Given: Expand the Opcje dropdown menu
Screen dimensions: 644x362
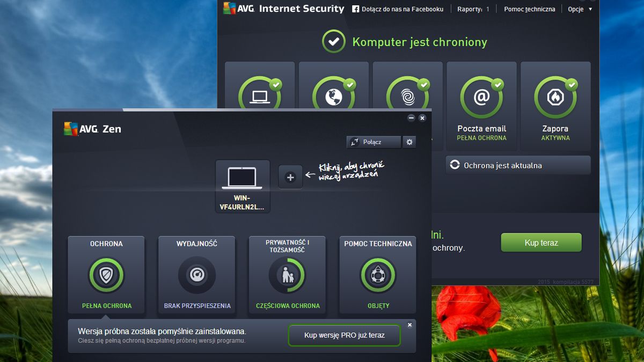Looking at the screenshot, I should pyautogui.click(x=580, y=9).
